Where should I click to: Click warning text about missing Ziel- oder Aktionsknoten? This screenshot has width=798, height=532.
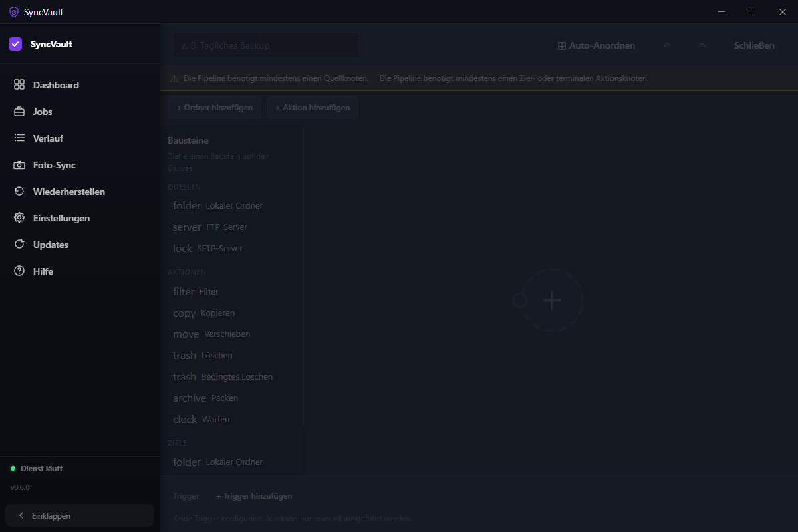[514, 78]
